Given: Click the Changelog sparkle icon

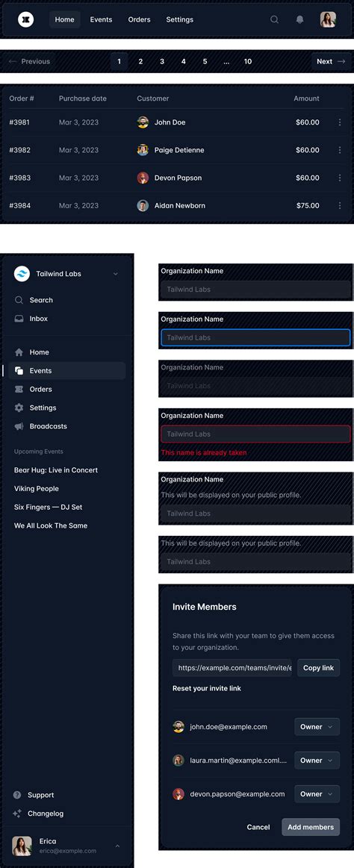Looking at the screenshot, I should coord(17,814).
